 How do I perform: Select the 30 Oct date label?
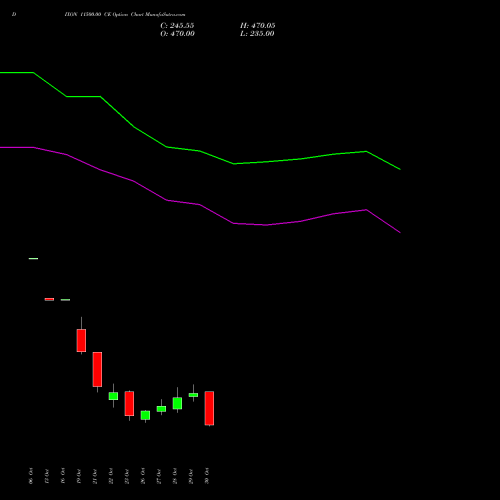coord(207,476)
